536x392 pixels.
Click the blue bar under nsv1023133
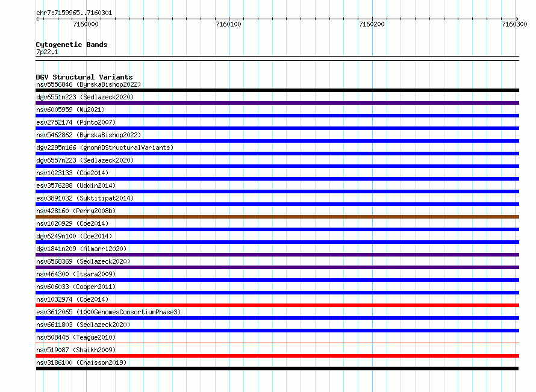(277, 179)
